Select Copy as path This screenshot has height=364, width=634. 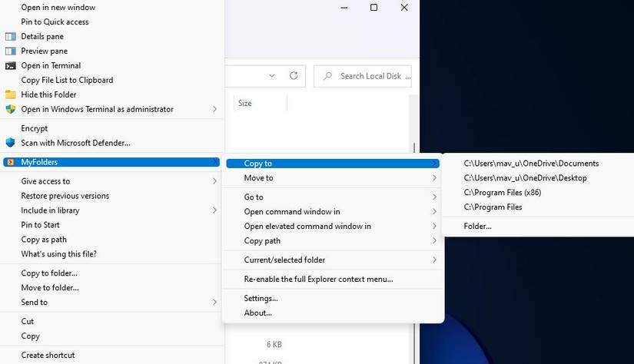pyautogui.click(x=44, y=239)
